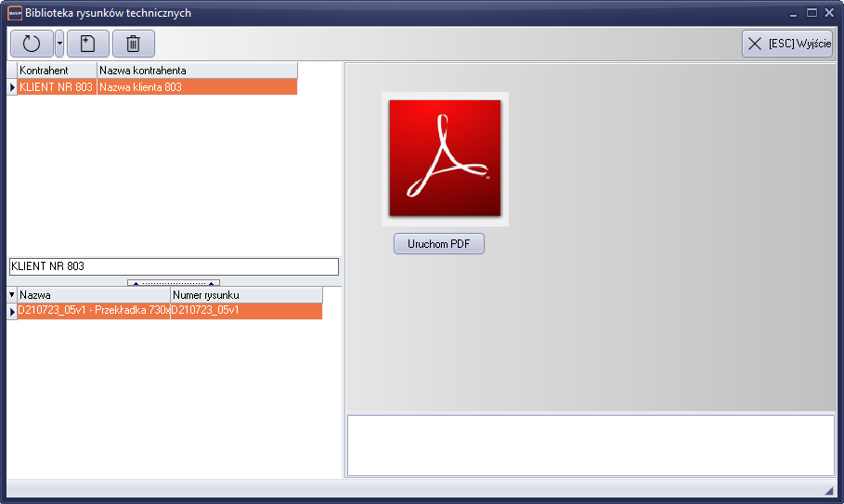
Task: Click the Numer rysunku column header
Action: point(246,295)
